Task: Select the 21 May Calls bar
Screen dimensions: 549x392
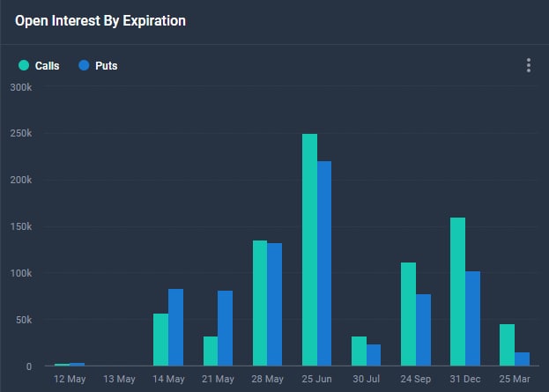Action: tap(211, 351)
